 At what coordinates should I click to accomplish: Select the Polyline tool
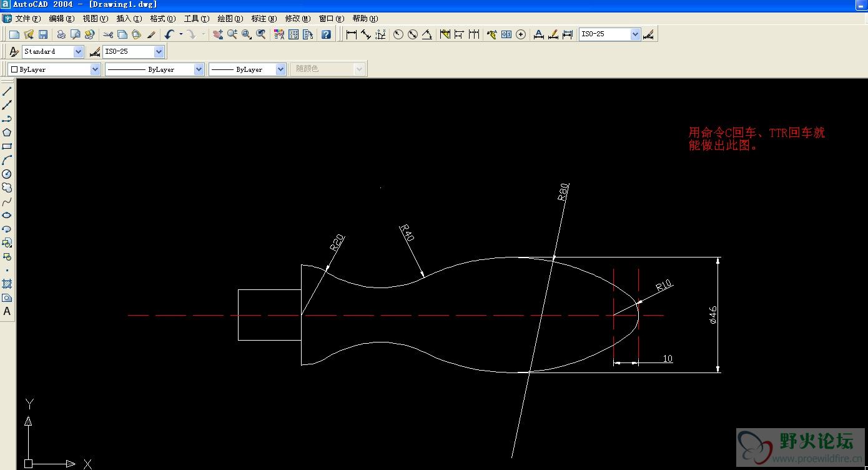7,119
